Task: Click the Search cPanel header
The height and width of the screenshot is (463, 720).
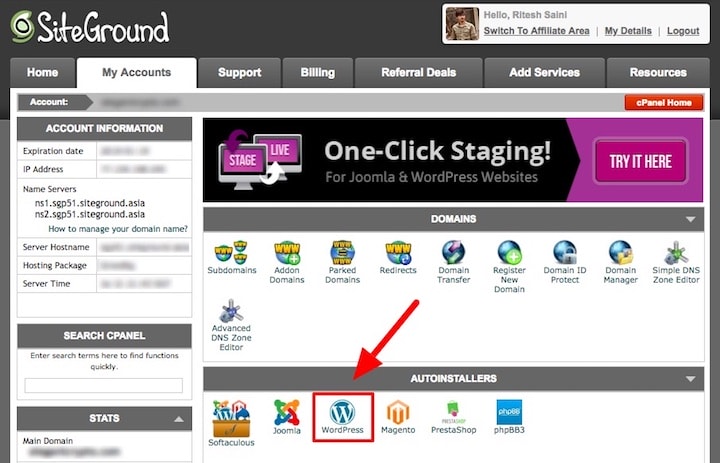Action: pyautogui.click(x=104, y=336)
